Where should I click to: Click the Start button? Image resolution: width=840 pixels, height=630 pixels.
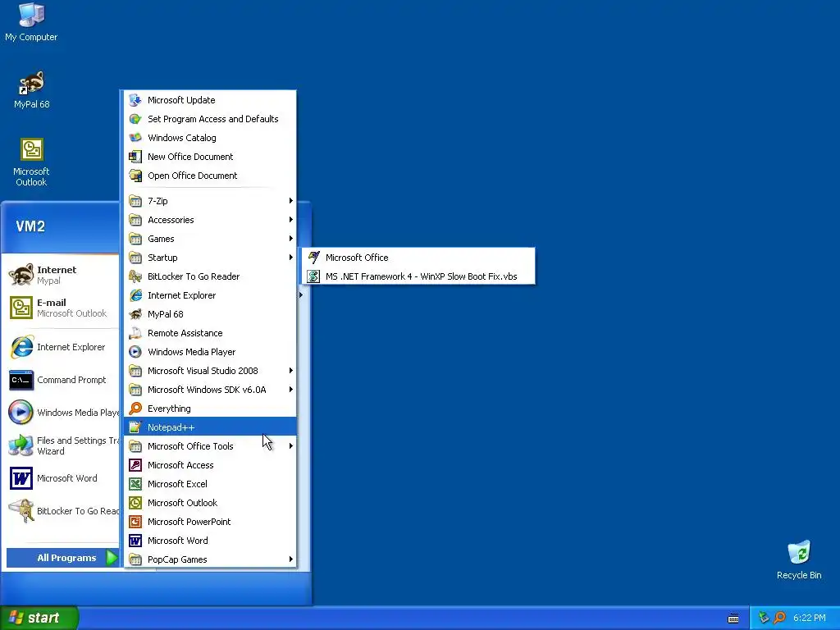tap(39, 618)
